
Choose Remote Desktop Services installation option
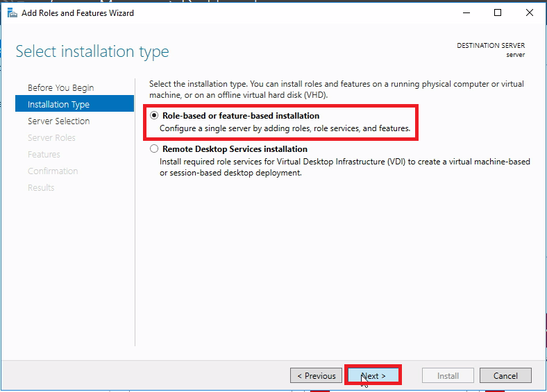(x=154, y=149)
